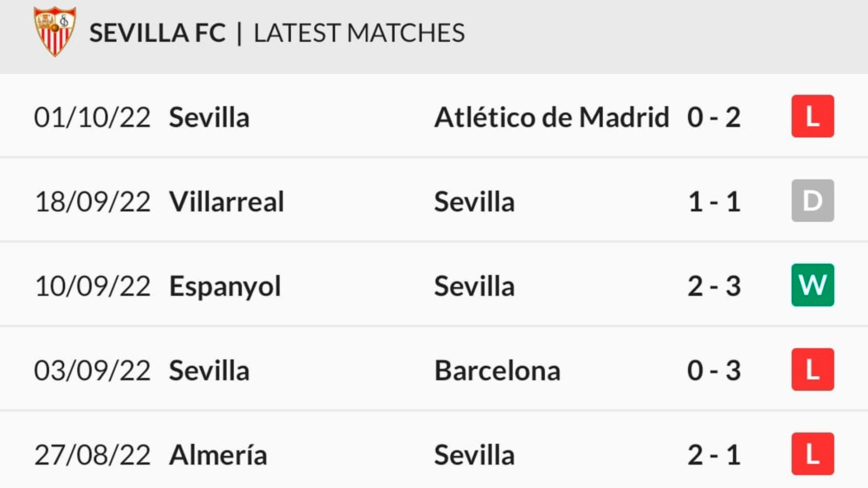
Task: Click the green W badge for Espanyol match
Action: coord(812,285)
